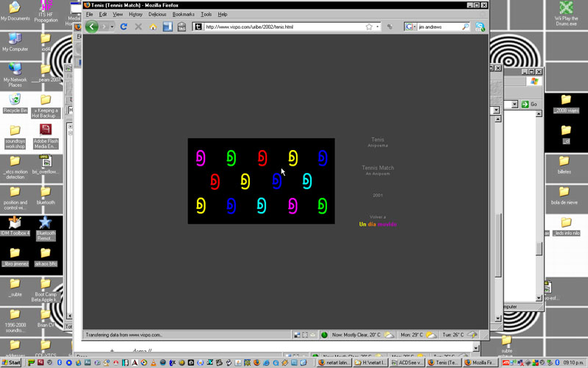Viewport: 588px width, 368px height.
Task: Click the green Back arrow button
Action: click(x=92, y=26)
